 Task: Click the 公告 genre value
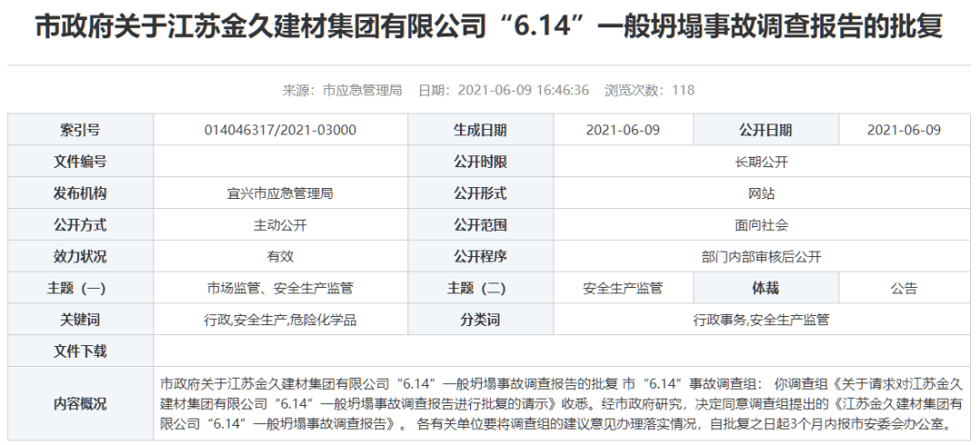[904, 288]
